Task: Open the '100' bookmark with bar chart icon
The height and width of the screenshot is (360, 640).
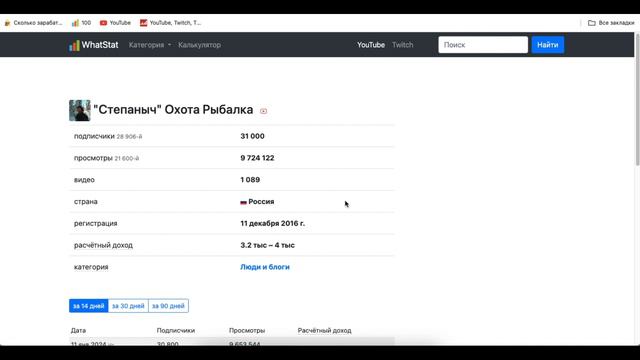Action: click(81, 23)
